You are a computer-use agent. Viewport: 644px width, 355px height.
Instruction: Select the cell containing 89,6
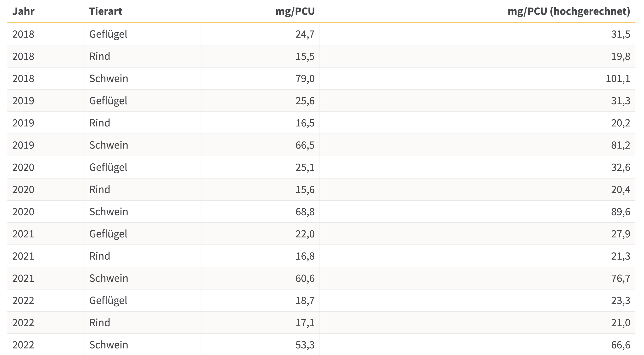tap(620, 211)
